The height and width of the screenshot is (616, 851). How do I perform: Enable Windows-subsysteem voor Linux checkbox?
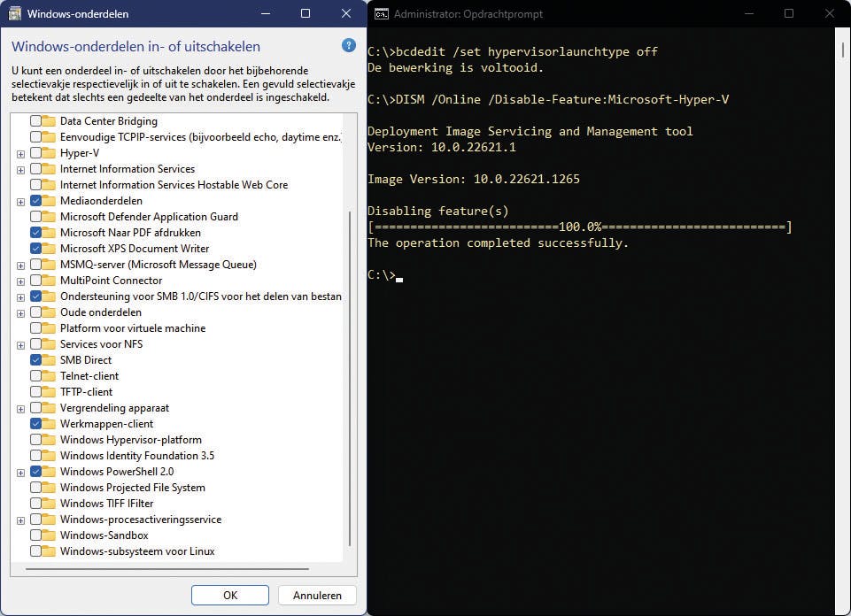35,551
